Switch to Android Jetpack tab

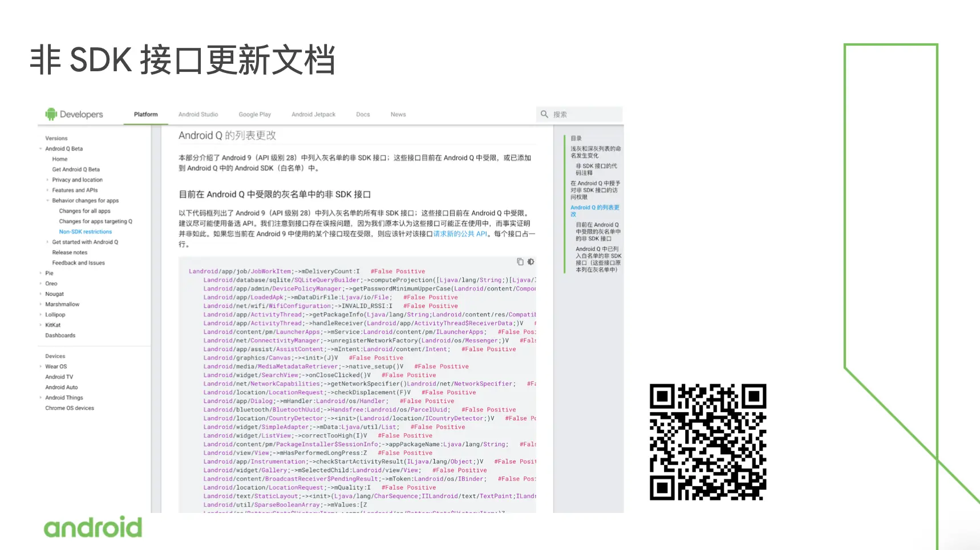(313, 115)
